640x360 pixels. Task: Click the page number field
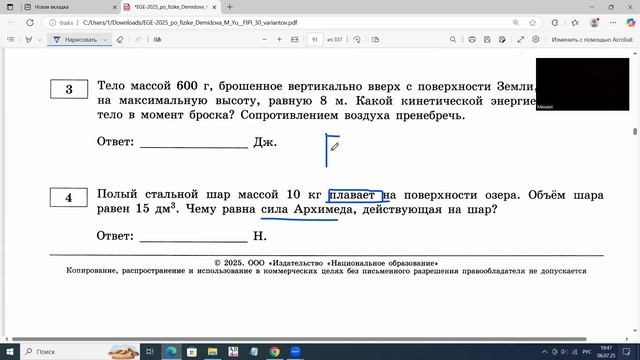[315, 40]
